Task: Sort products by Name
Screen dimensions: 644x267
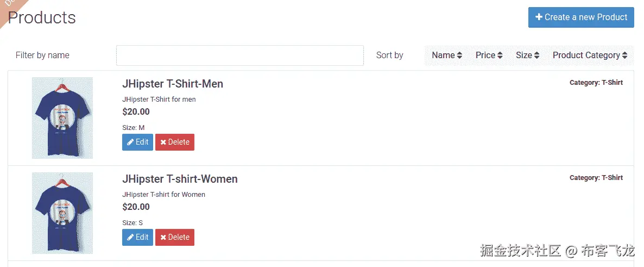Action: pos(444,55)
